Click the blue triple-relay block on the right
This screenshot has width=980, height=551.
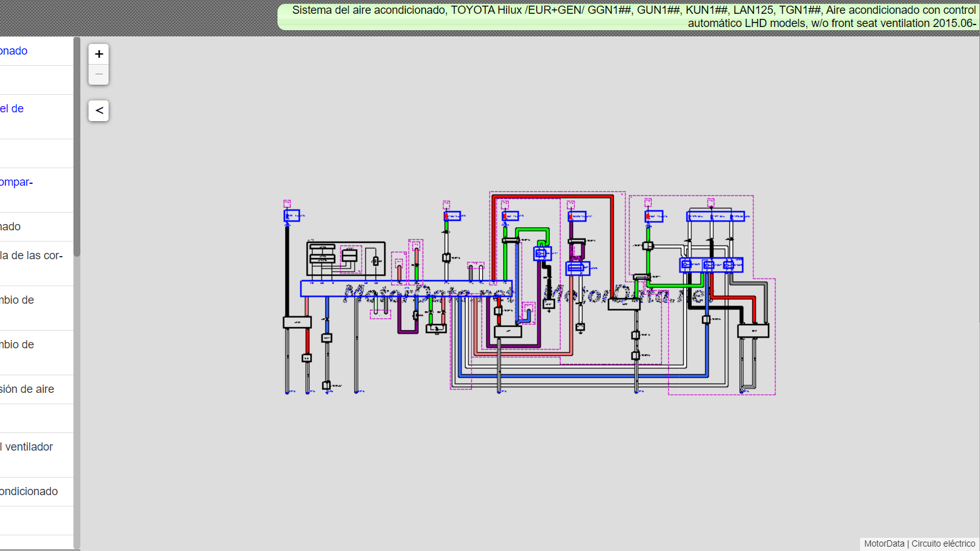(711, 265)
